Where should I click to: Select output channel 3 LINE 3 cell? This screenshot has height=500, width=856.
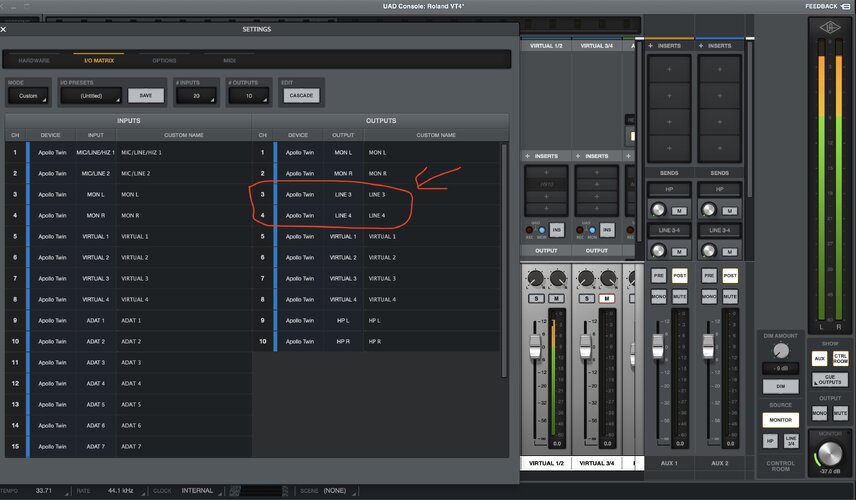[x=343, y=194]
